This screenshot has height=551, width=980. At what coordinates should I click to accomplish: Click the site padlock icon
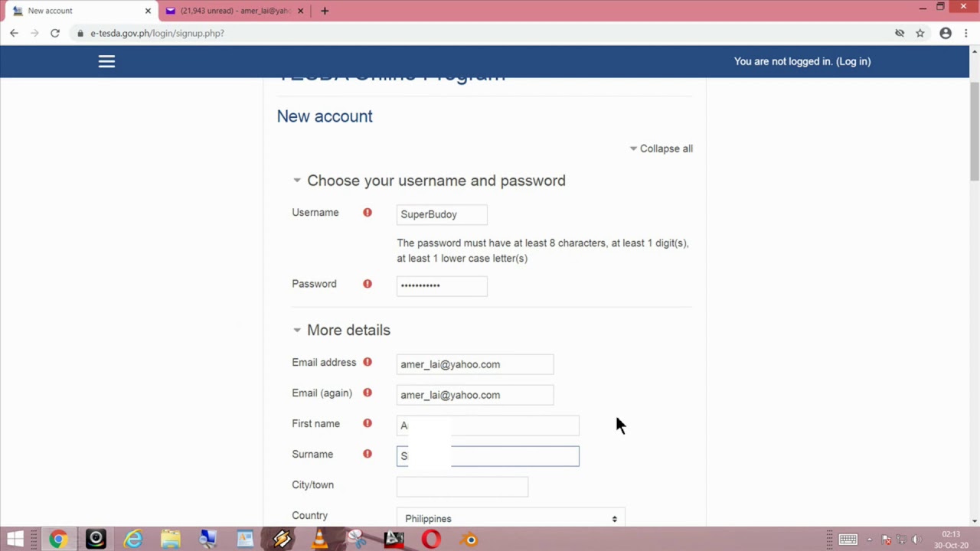(x=80, y=33)
